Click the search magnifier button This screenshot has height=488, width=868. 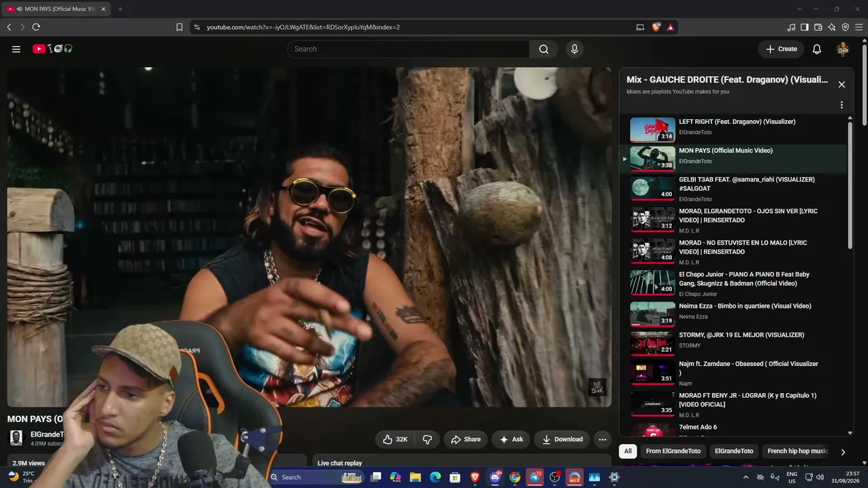click(x=544, y=49)
